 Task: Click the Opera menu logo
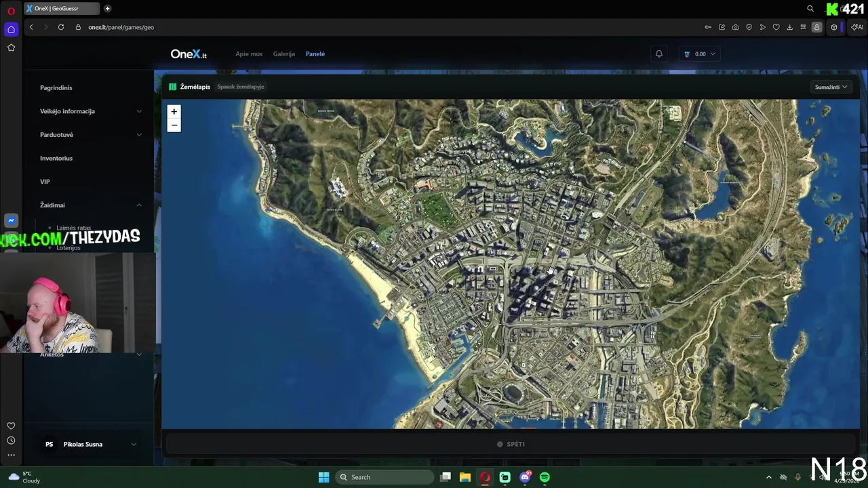11,10
